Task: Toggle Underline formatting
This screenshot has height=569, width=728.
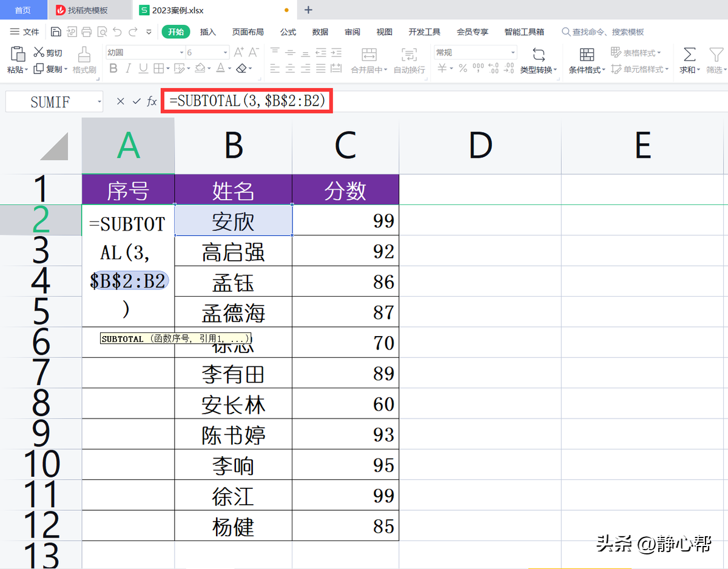Action: (x=143, y=69)
